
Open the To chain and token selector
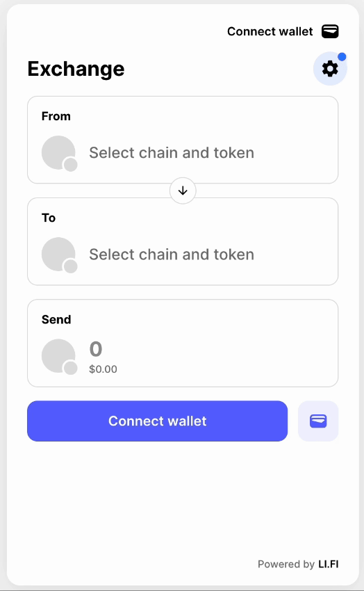click(x=183, y=241)
